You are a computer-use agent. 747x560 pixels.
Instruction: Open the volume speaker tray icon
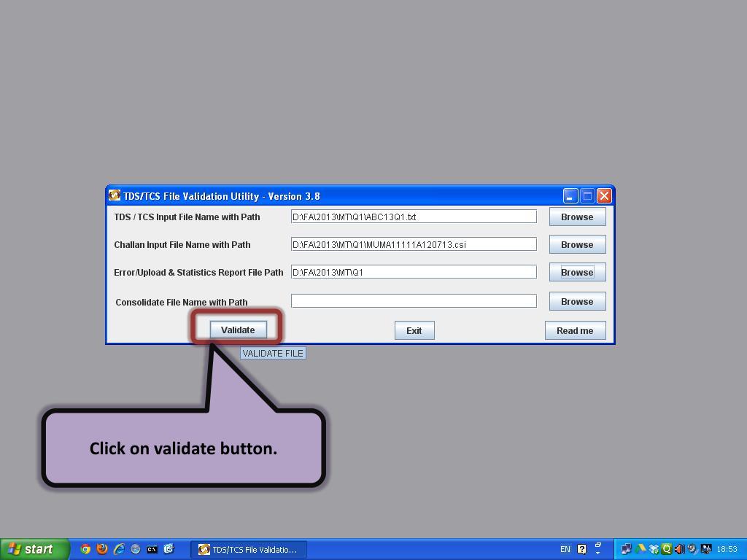(679, 549)
